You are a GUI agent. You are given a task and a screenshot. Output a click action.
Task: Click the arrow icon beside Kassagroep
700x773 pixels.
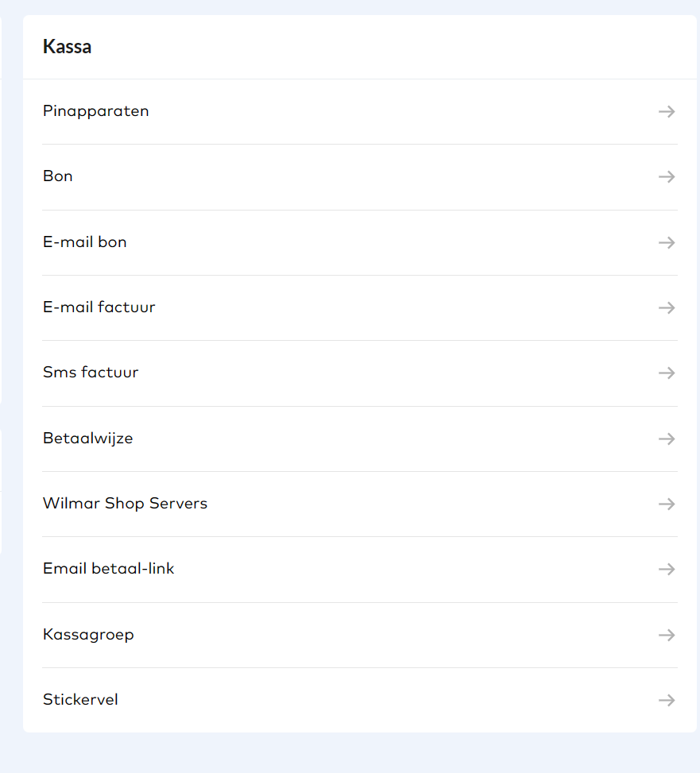(x=667, y=636)
